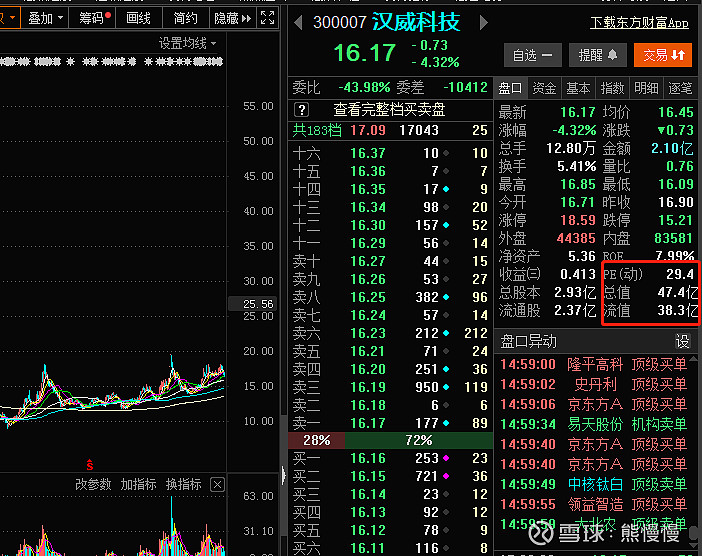Click the 买一 16.16 order row
Viewport: 702px width, 556px height.
point(390,458)
